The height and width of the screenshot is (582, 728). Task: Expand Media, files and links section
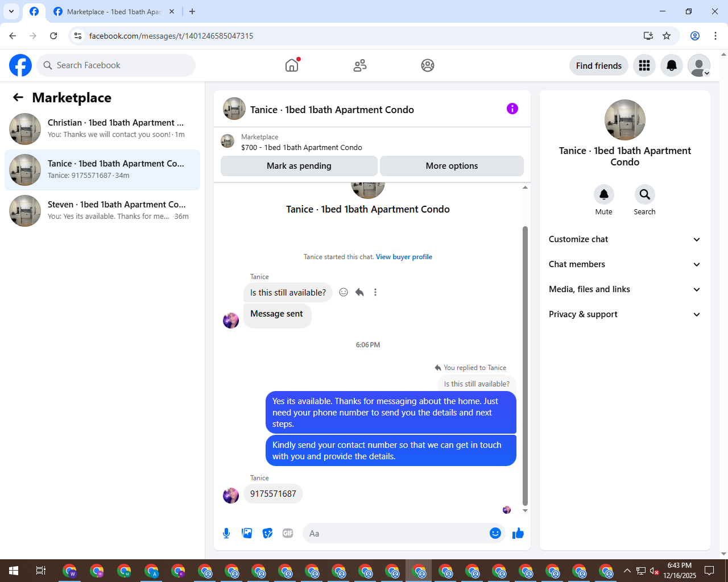pos(625,289)
